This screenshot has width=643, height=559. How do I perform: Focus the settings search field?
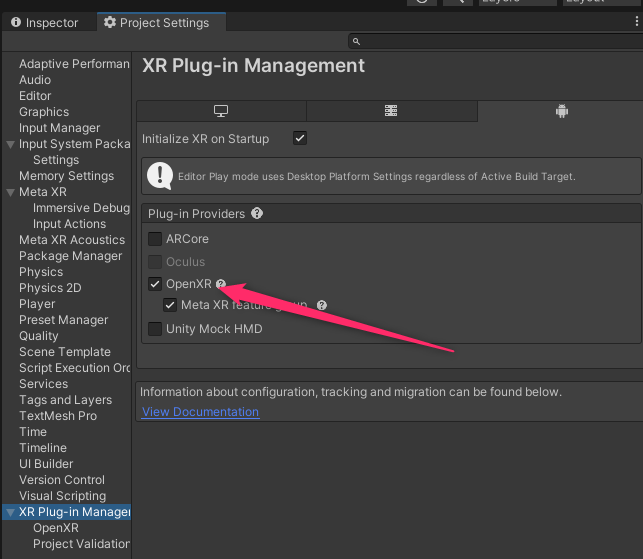point(495,41)
